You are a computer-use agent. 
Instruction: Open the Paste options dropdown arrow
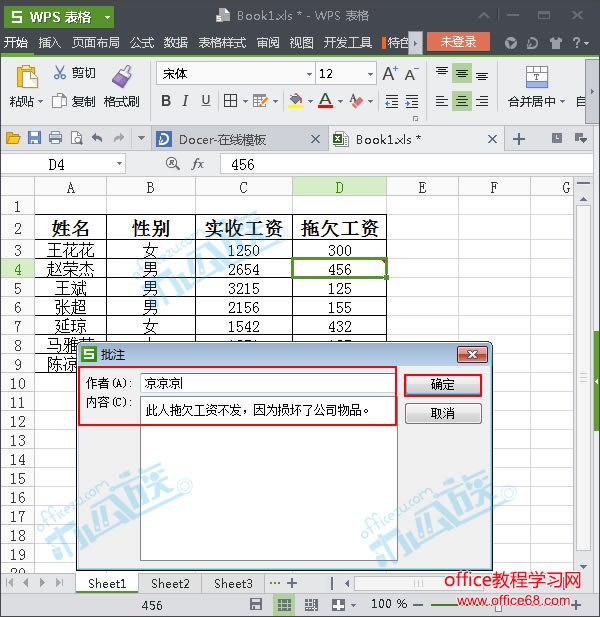point(41,102)
